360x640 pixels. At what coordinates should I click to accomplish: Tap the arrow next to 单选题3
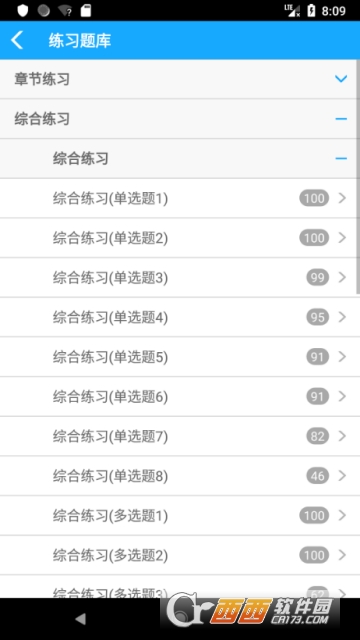[342, 278]
